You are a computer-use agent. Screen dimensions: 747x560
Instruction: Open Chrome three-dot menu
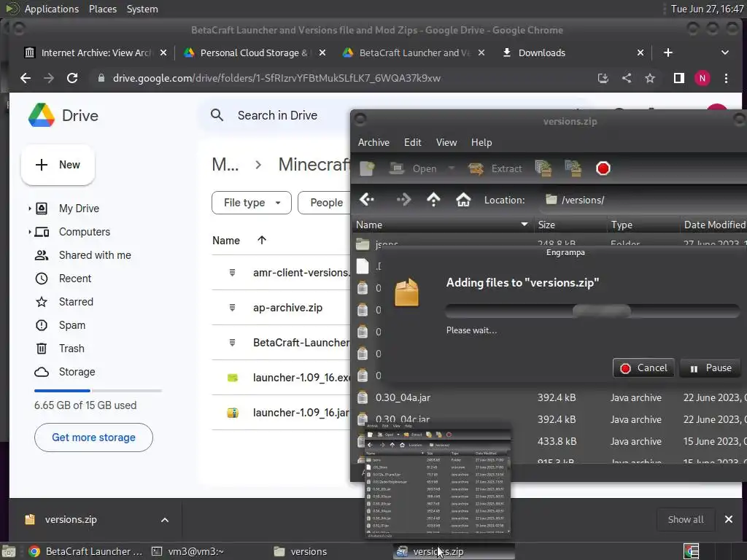726,78
